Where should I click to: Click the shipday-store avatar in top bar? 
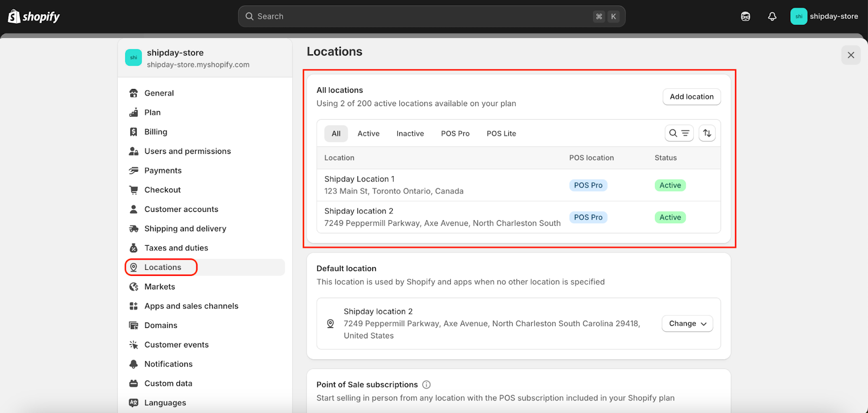[x=799, y=16]
